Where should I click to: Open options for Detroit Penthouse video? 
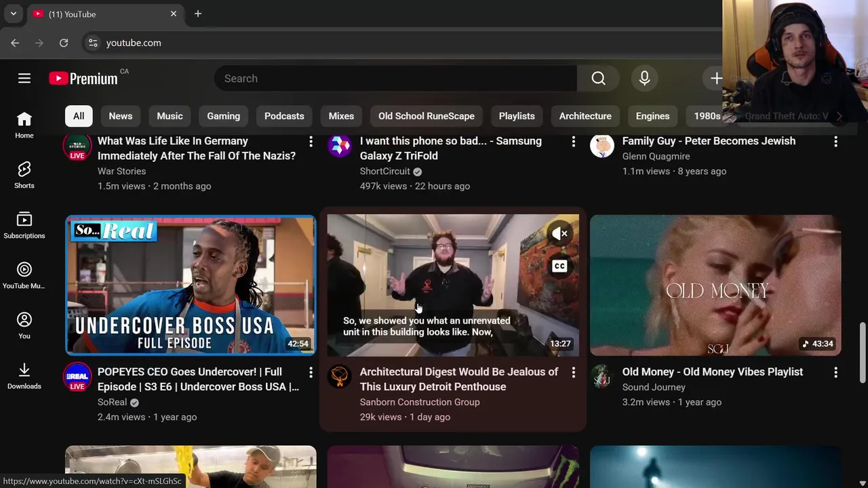[x=573, y=372]
